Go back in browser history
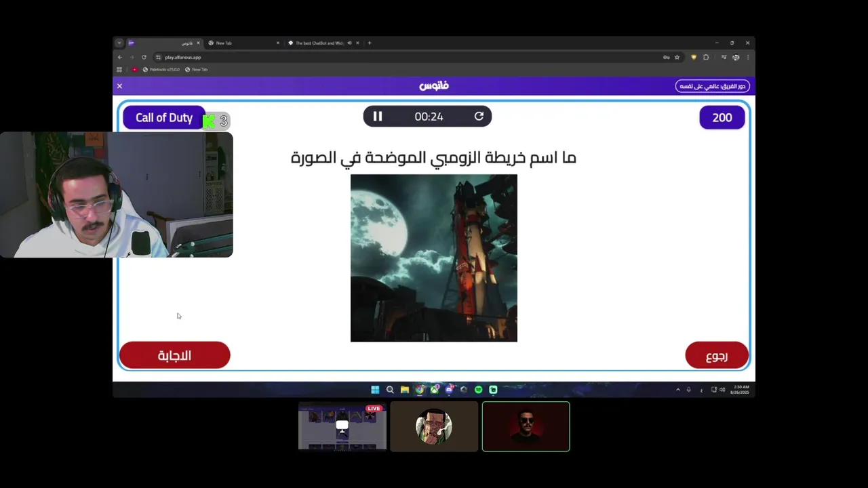The image size is (868, 488). tap(120, 57)
